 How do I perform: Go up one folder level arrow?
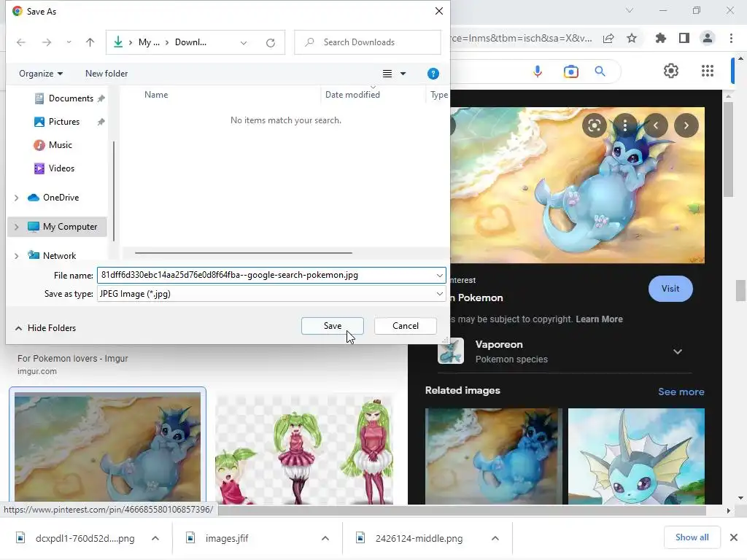click(x=90, y=42)
